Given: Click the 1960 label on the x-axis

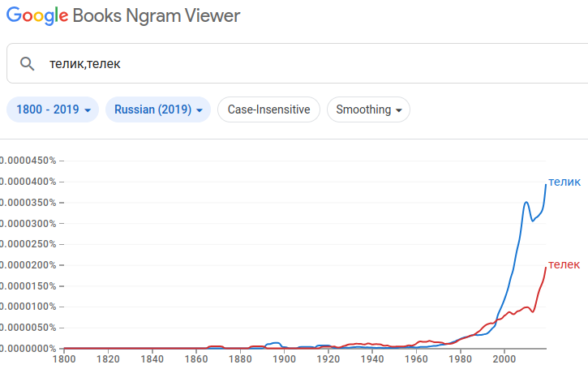Looking at the screenshot, I should click(416, 358).
